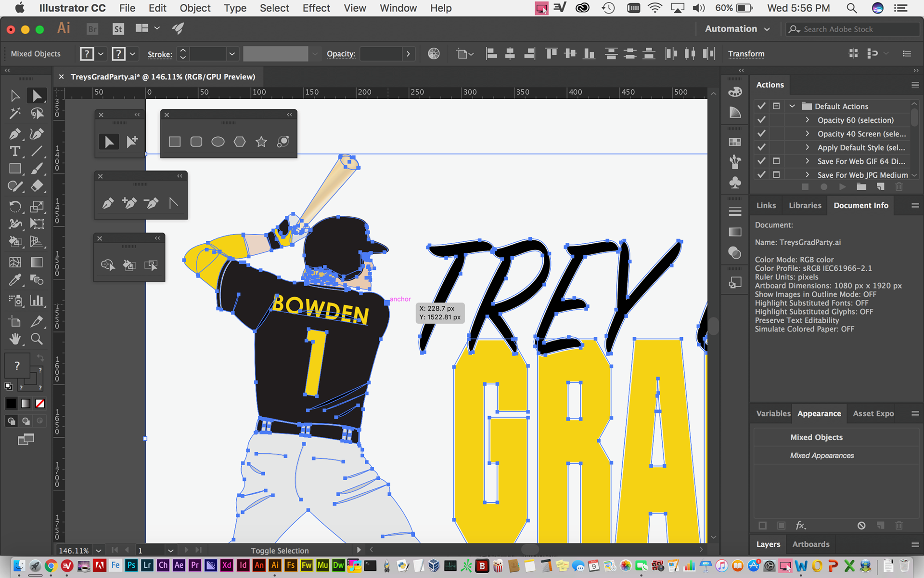924x578 pixels.
Task: Open the zoom level dropdown at 146.11%
Action: click(99, 550)
